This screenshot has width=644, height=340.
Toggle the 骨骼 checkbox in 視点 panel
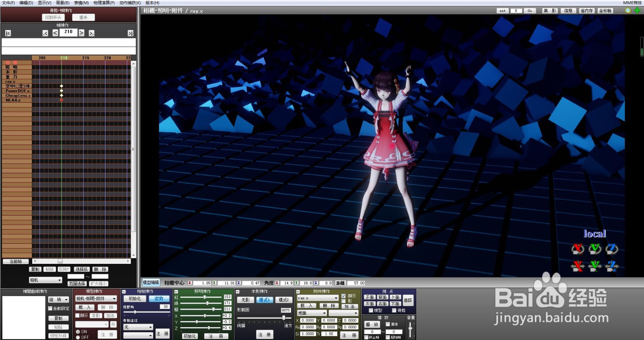[394, 310]
